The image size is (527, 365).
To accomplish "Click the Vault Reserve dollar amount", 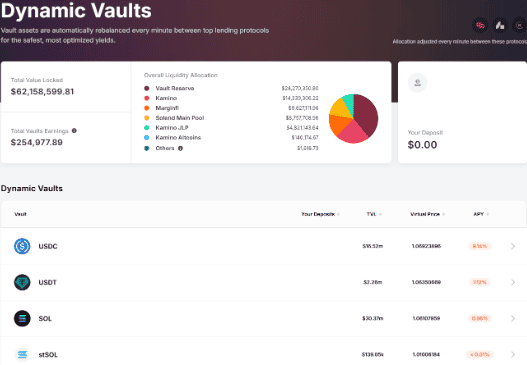I will (300, 88).
